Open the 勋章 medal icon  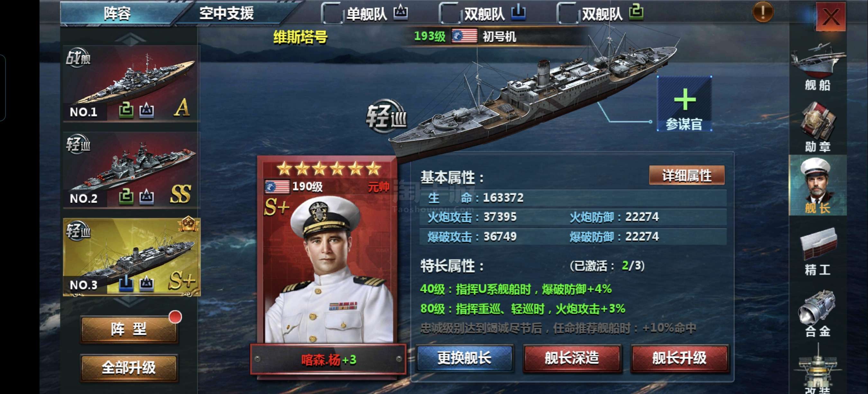point(818,127)
